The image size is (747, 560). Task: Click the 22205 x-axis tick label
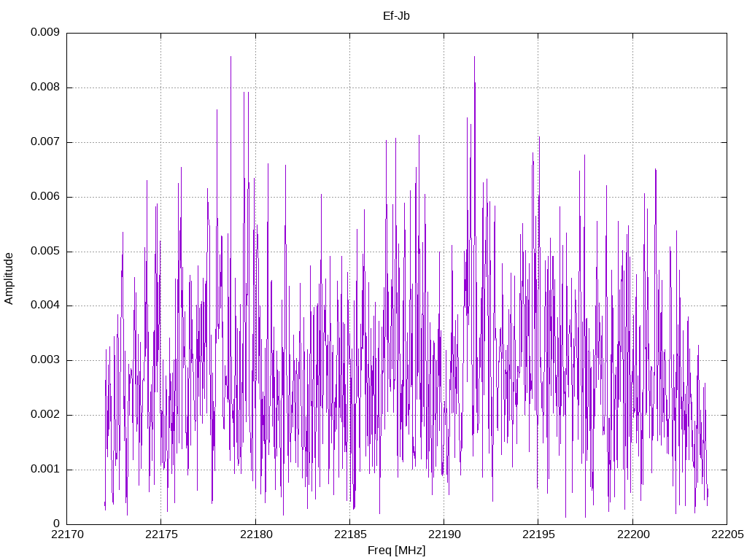click(727, 534)
